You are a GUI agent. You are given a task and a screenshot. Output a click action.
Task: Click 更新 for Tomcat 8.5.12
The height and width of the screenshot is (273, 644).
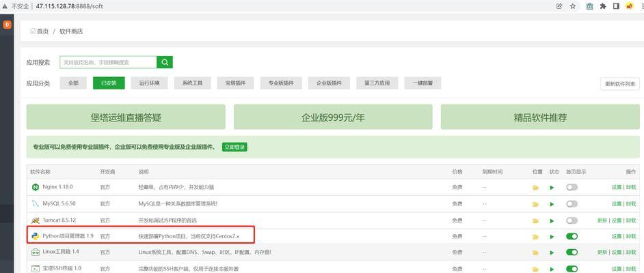(602, 220)
